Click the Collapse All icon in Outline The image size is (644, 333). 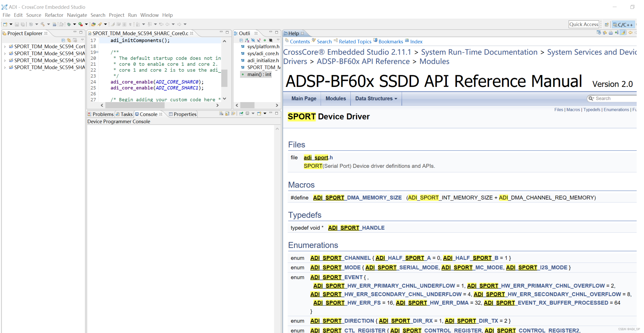coord(241,40)
